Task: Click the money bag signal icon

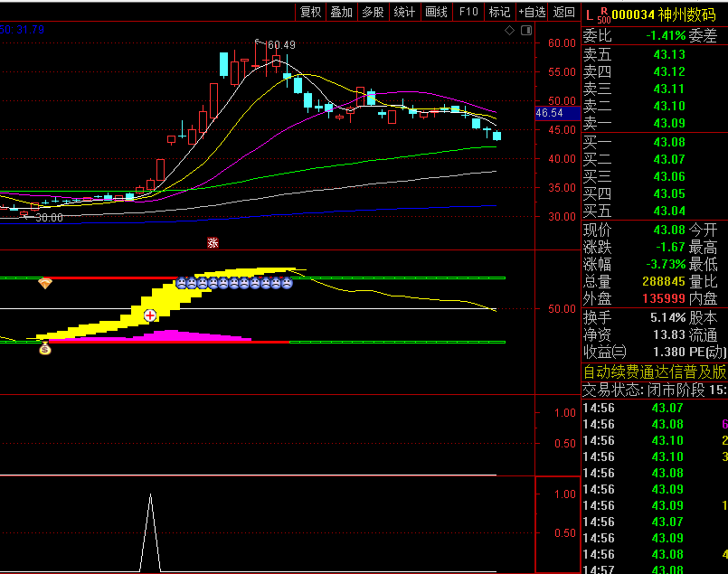Action: [x=44, y=348]
